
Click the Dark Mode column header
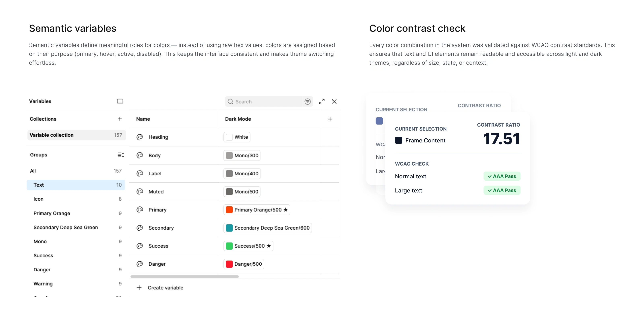tap(238, 119)
